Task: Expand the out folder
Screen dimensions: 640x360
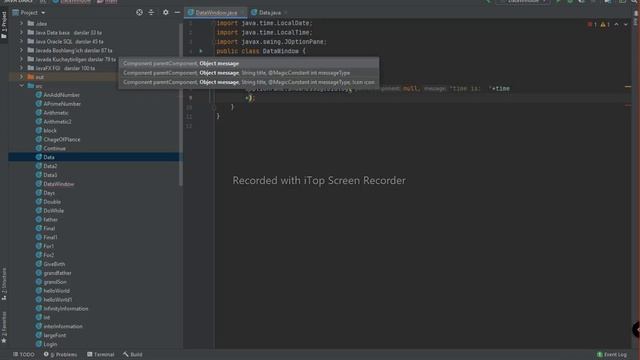Action: pos(21,77)
